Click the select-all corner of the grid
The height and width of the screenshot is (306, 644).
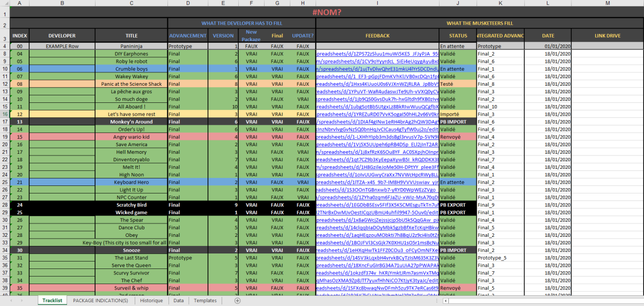[5, 3]
